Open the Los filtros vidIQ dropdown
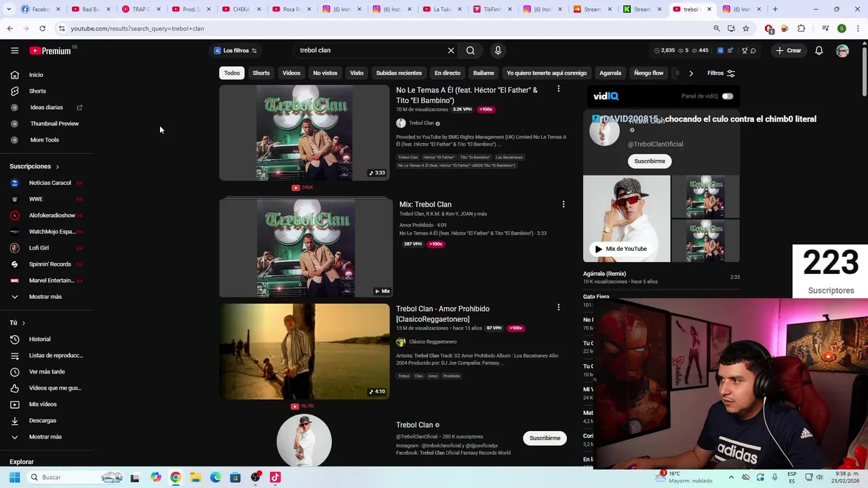868x488 pixels. [x=235, y=50]
